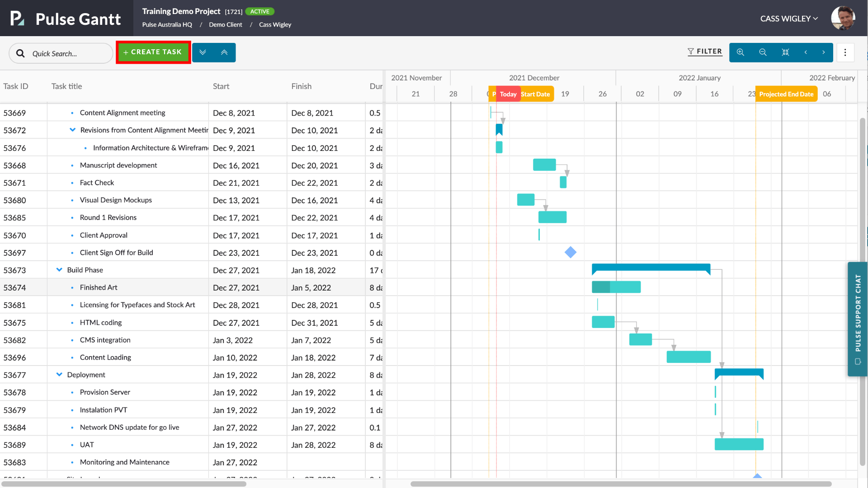Click the Pulse Gantt logo
Viewport: 868px width, 488px height.
66,19
